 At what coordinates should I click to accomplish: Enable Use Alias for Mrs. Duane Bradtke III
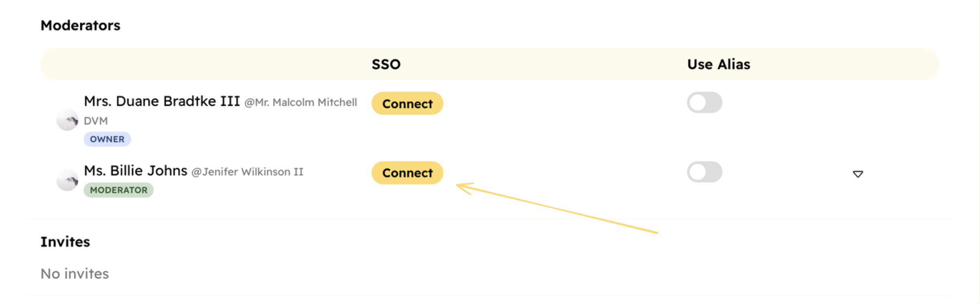pyautogui.click(x=704, y=103)
